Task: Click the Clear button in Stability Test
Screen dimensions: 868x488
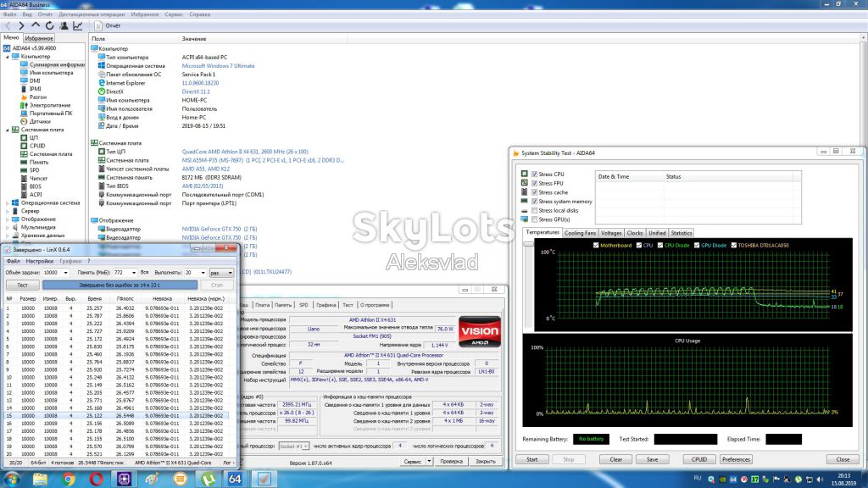Action: [x=615, y=459]
